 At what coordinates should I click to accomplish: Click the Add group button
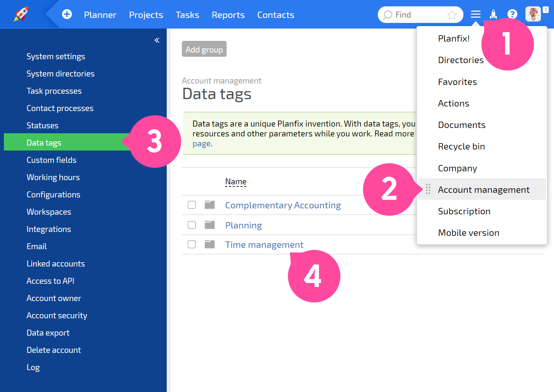204,49
